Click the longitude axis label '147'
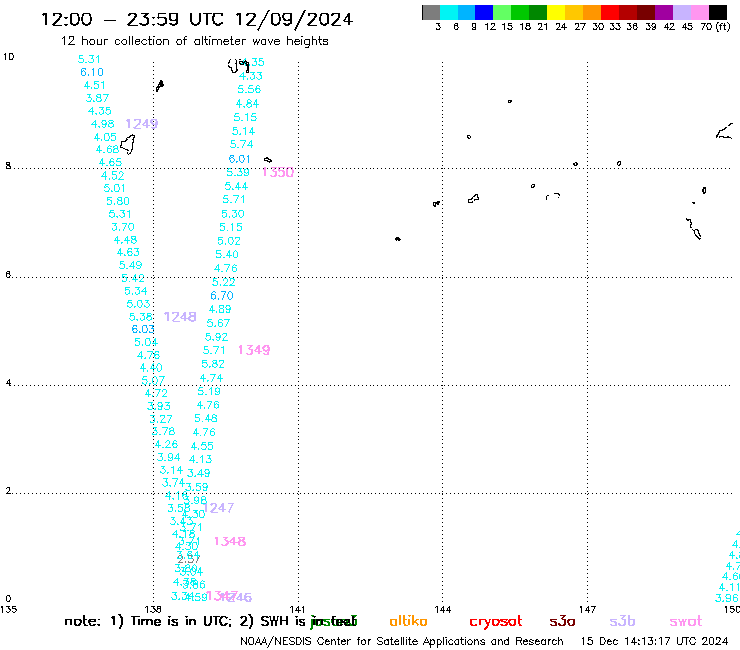This screenshot has height=650, width=740. (588, 610)
